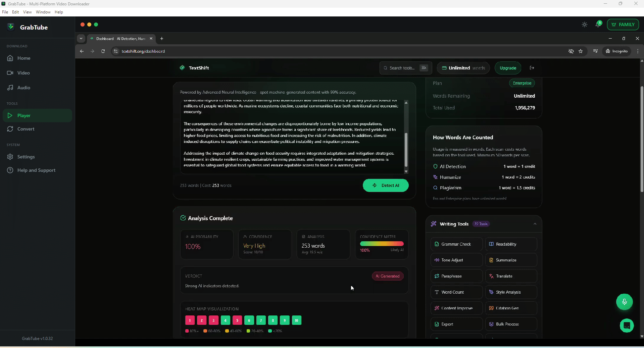
Task: Toggle the light/dark theme sun icon
Action: pos(585,24)
